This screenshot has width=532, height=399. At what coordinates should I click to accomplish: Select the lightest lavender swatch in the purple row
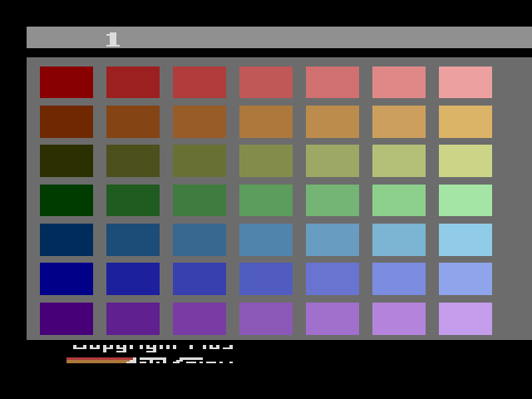click(465, 319)
